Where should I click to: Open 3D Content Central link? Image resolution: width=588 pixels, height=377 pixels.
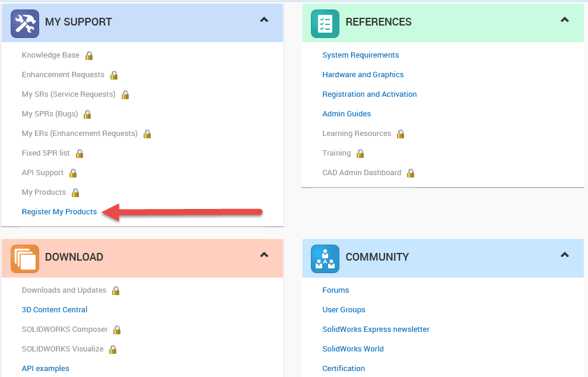55,309
